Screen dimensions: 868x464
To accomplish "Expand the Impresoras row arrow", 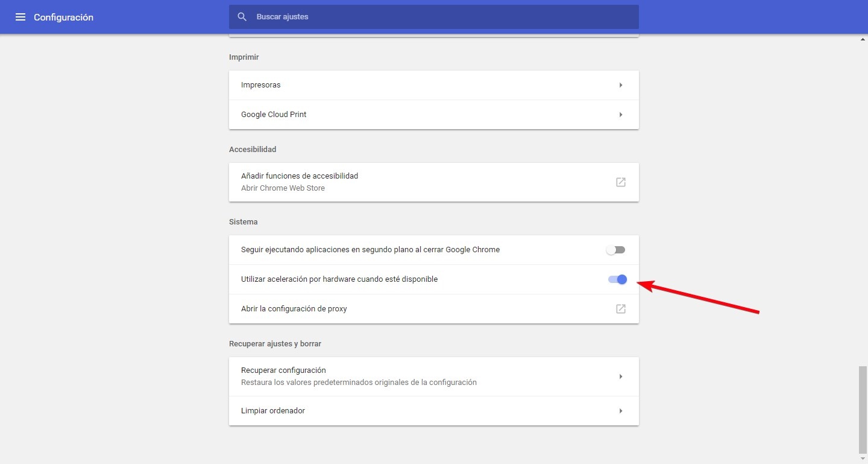I will pos(620,85).
